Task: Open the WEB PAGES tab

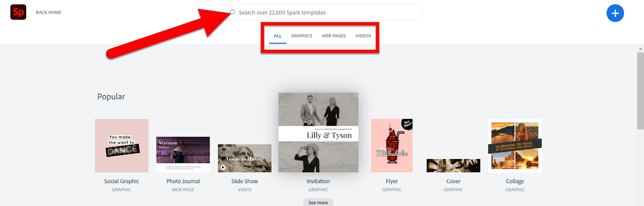Action: tap(334, 36)
